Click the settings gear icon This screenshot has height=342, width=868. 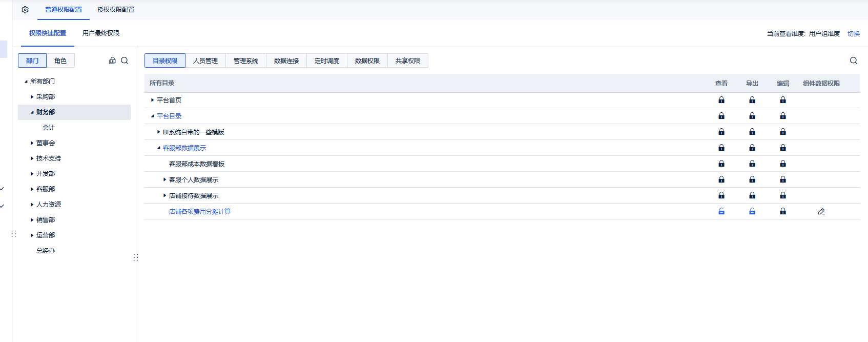point(25,10)
